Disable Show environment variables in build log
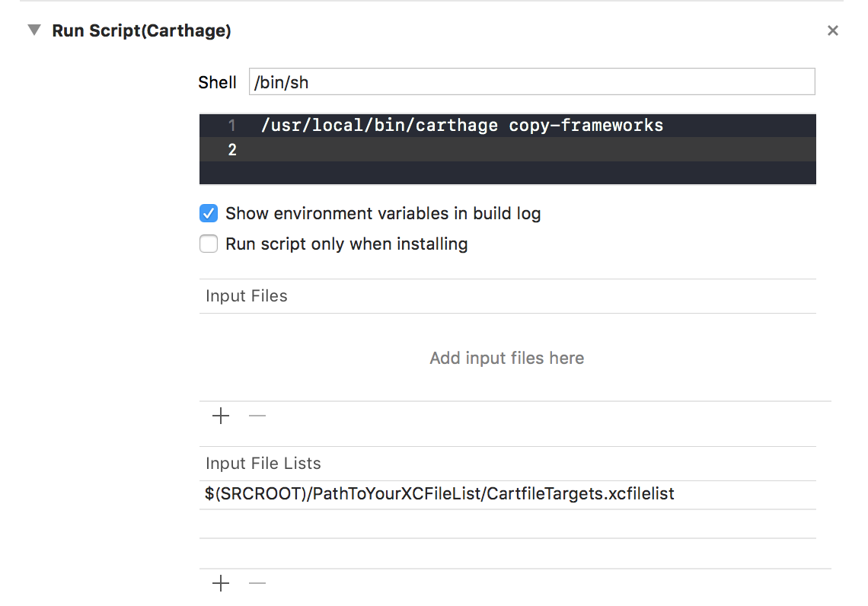The width and height of the screenshot is (868, 606). pos(209,213)
